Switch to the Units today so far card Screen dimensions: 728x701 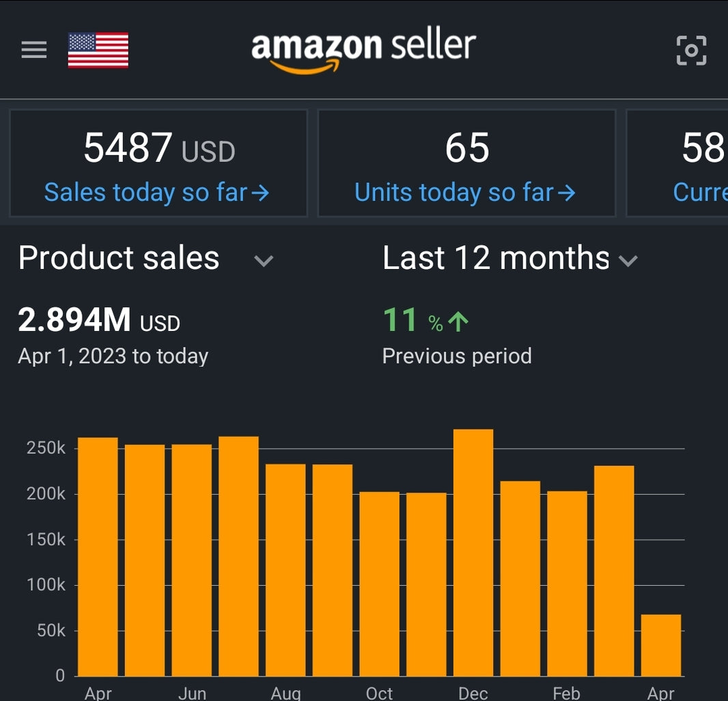click(x=466, y=162)
